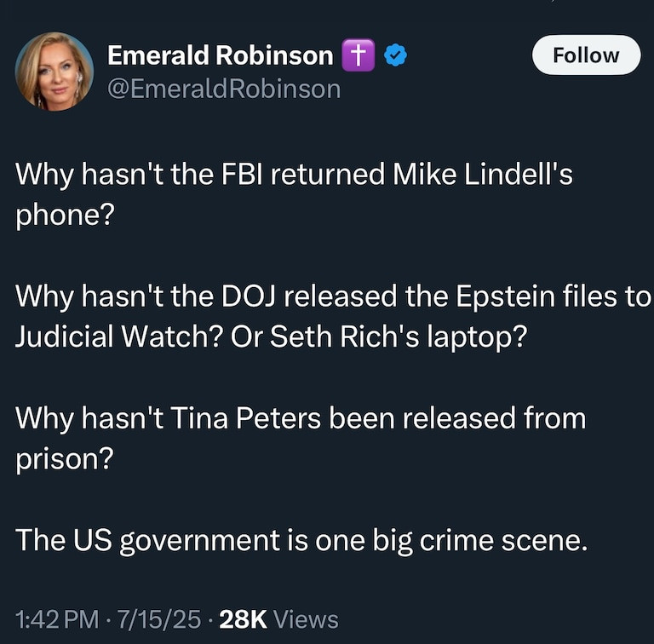Open the Emerald Robinson display name link
This screenshot has height=644, width=654.
pyautogui.click(x=220, y=55)
